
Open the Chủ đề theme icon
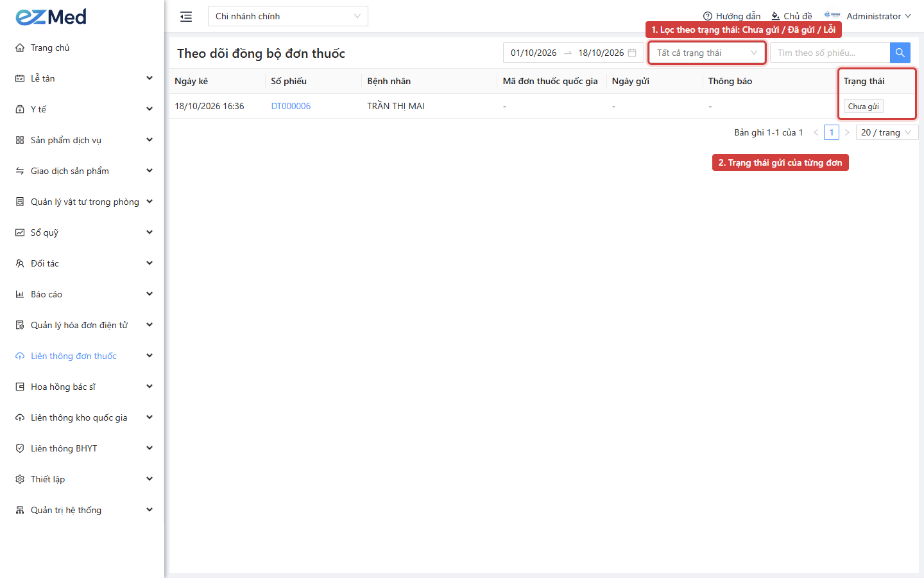[776, 16]
